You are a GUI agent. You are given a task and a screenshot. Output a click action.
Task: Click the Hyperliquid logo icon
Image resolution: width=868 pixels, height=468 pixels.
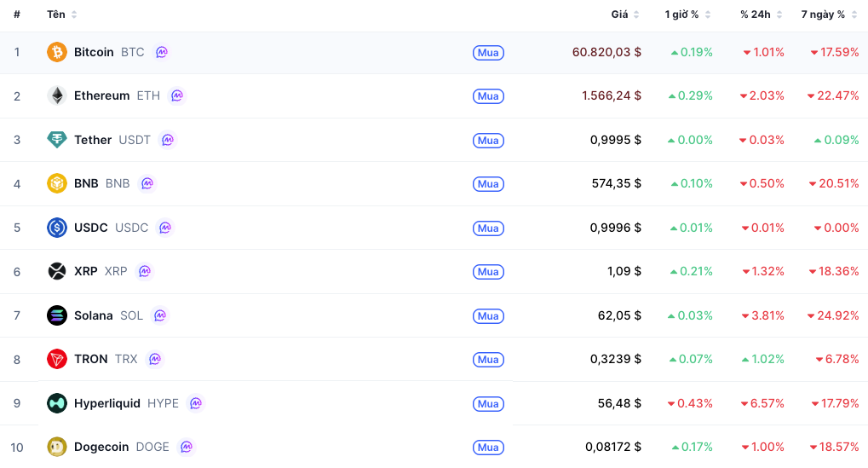[x=56, y=403]
